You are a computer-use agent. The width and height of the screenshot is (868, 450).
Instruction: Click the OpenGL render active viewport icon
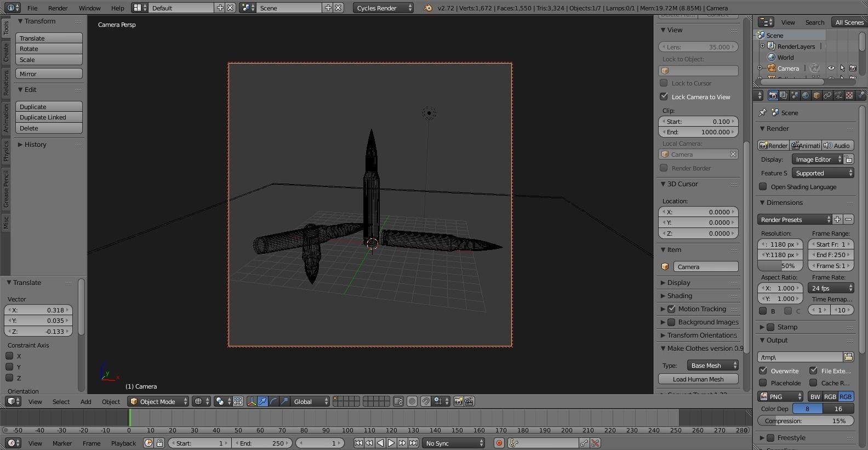click(x=459, y=402)
